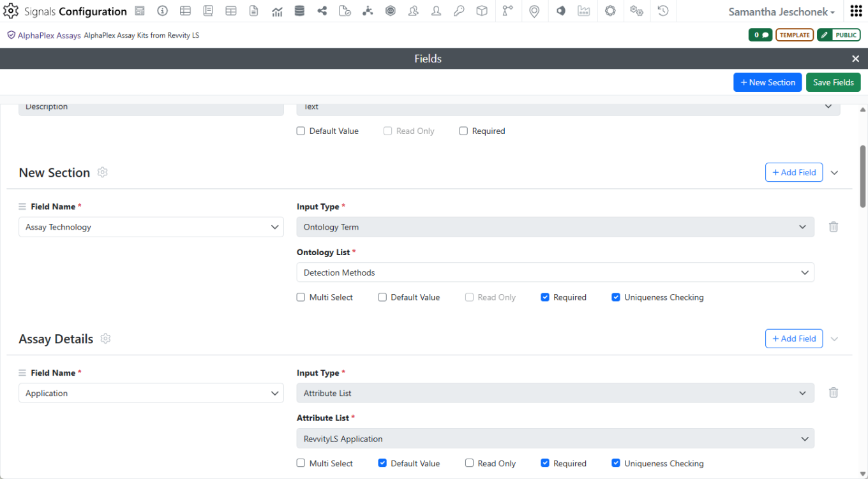The height and width of the screenshot is (479, 868).
Task: Collapse the New Section chevron
Action: point(834,172)
